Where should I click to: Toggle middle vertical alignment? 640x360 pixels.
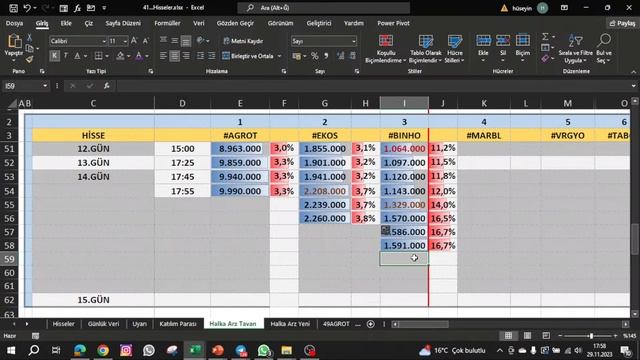(x=174, y=41)
